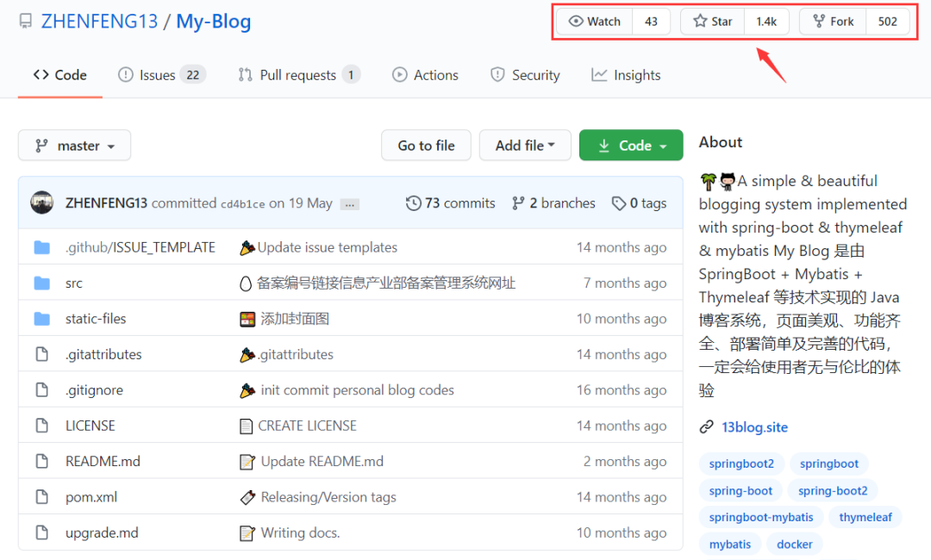Select the thymeleaf topic tag
The width and height of the screenshot is (931, 560).
[865, 517]
